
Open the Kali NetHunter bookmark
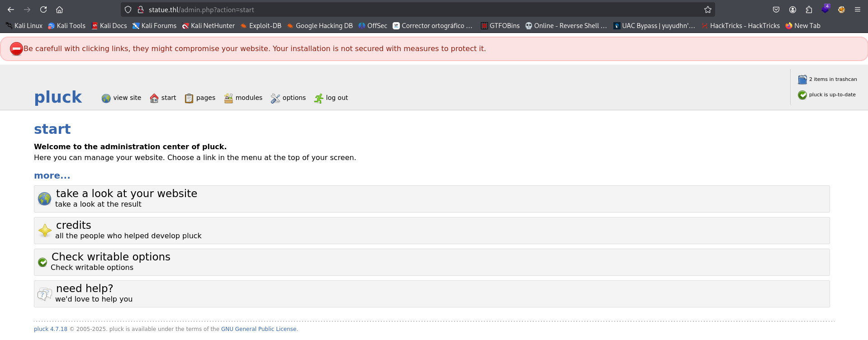(208, 26)
